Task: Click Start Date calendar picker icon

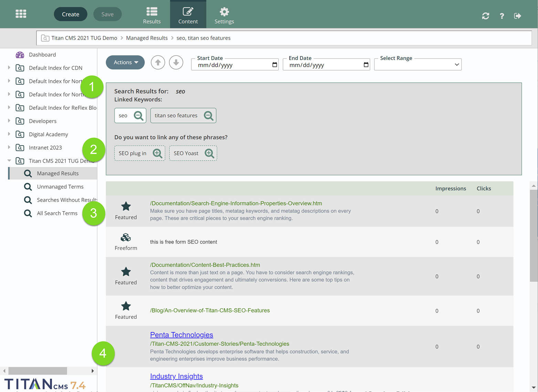Action: coord(275,65)
